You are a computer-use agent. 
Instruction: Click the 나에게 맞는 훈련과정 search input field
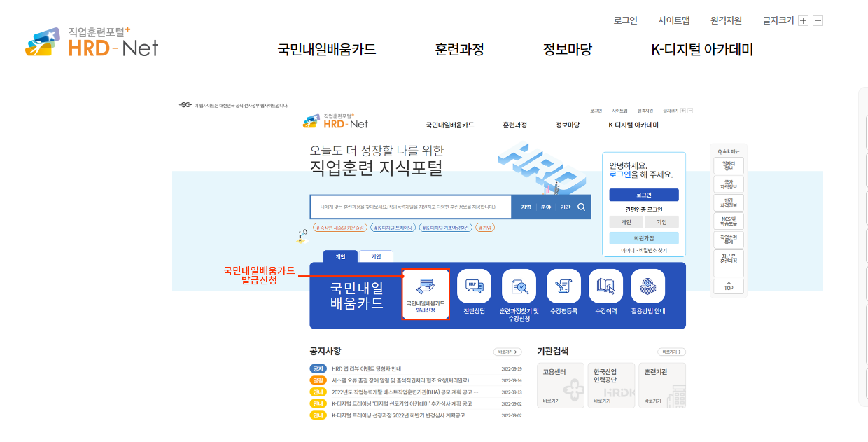coord(412,207)
